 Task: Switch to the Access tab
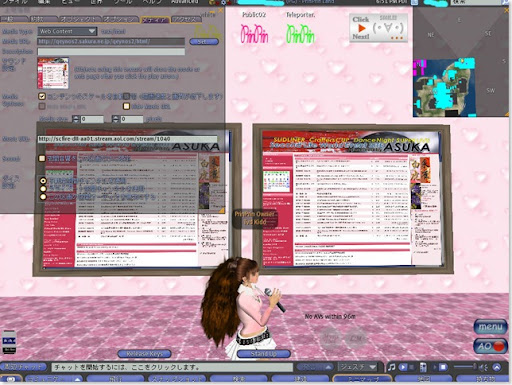click(x=186, y=19)
